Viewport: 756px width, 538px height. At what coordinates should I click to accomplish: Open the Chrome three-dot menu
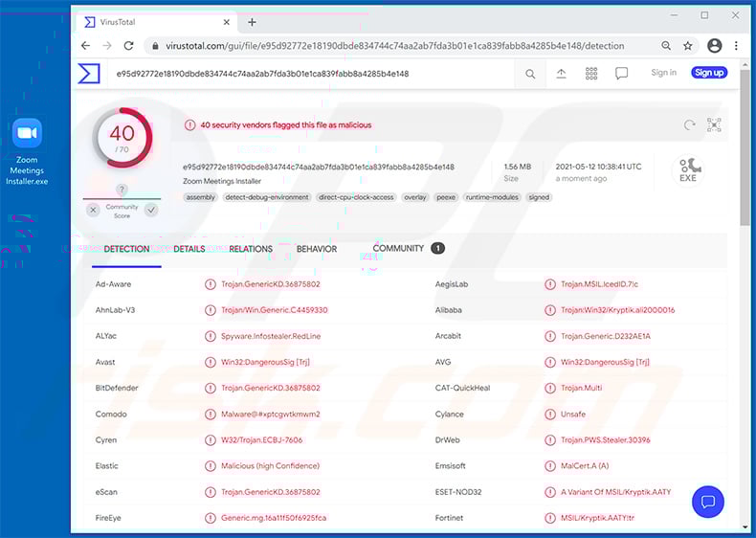[736, 46]
